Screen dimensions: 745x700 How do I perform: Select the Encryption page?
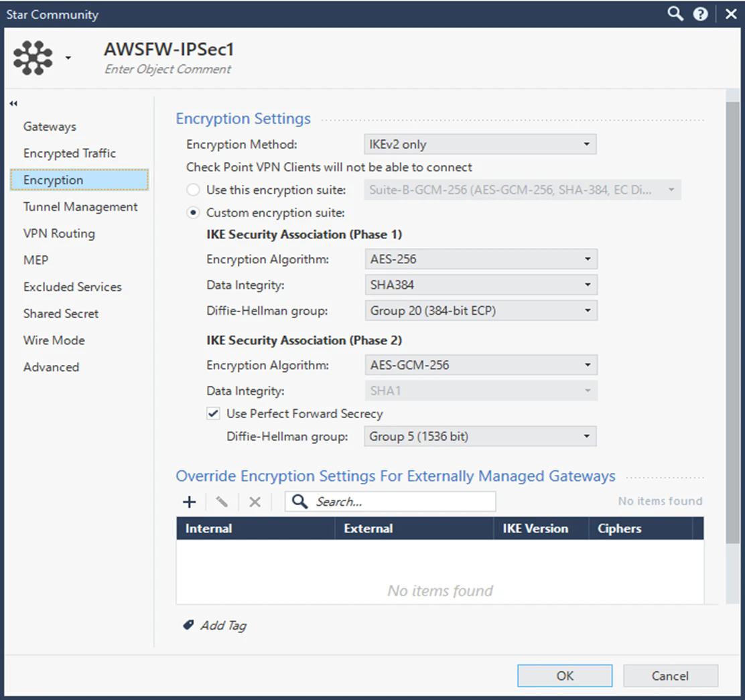coord(79,180)
